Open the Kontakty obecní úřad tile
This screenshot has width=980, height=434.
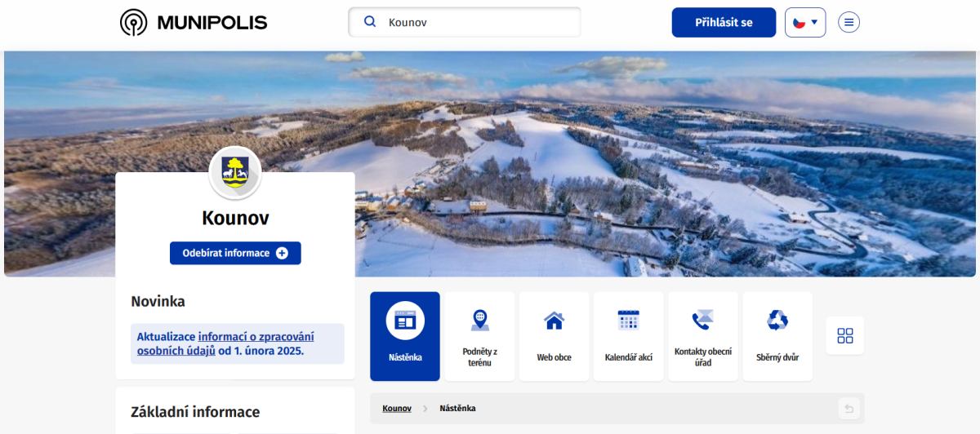702,336
